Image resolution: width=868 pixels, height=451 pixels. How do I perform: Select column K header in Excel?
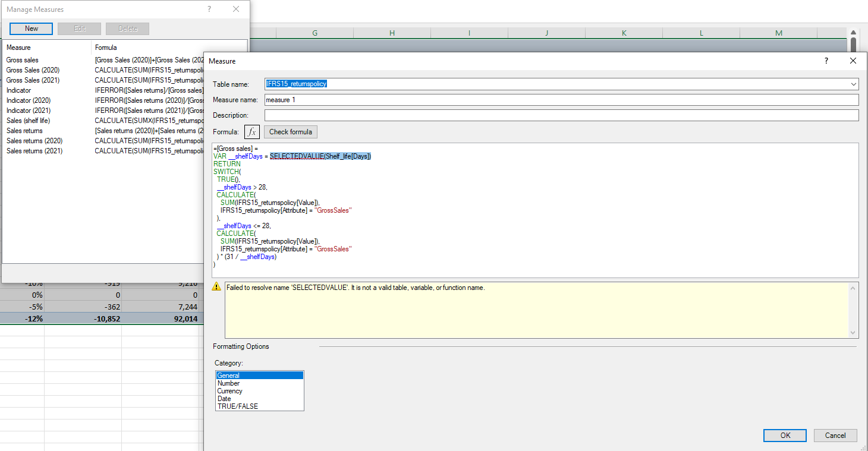coord(624,33)
